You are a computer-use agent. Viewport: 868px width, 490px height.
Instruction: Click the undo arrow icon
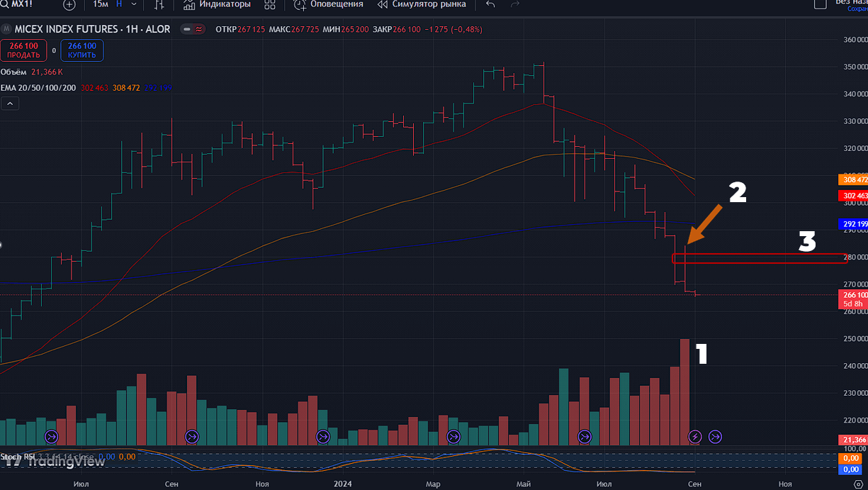pyautogui.click(x=490, y=4)
